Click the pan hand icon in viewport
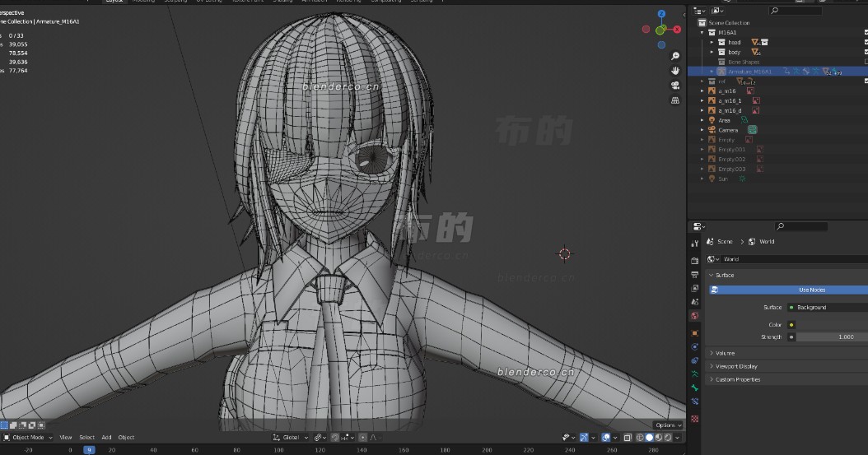Viewport: 868px width, 455px height. [x=674, y=71]
